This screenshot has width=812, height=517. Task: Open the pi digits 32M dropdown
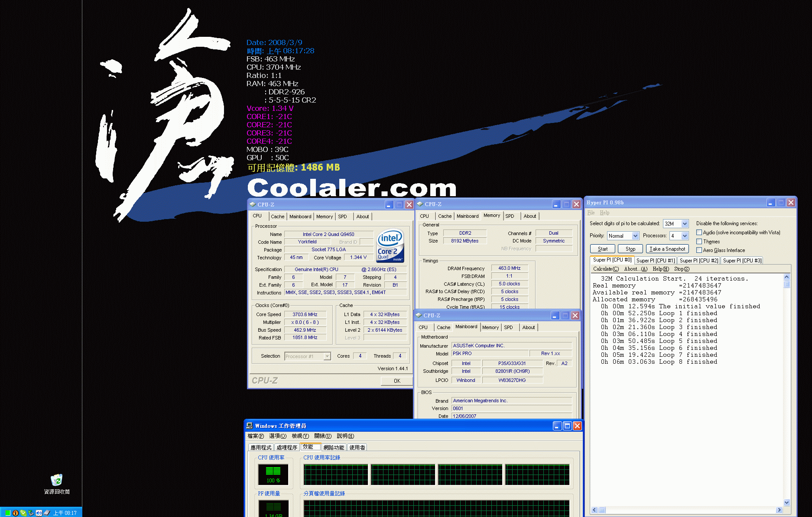point(685,224)
